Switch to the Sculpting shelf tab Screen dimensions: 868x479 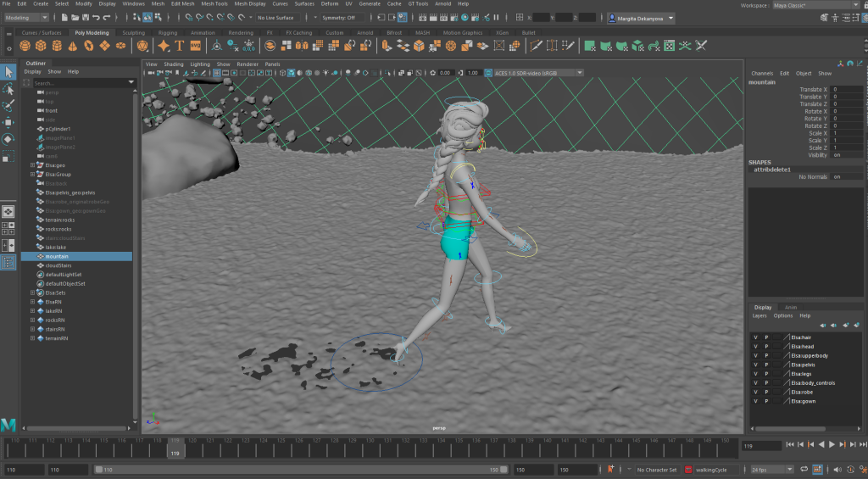tap(133, 33)
